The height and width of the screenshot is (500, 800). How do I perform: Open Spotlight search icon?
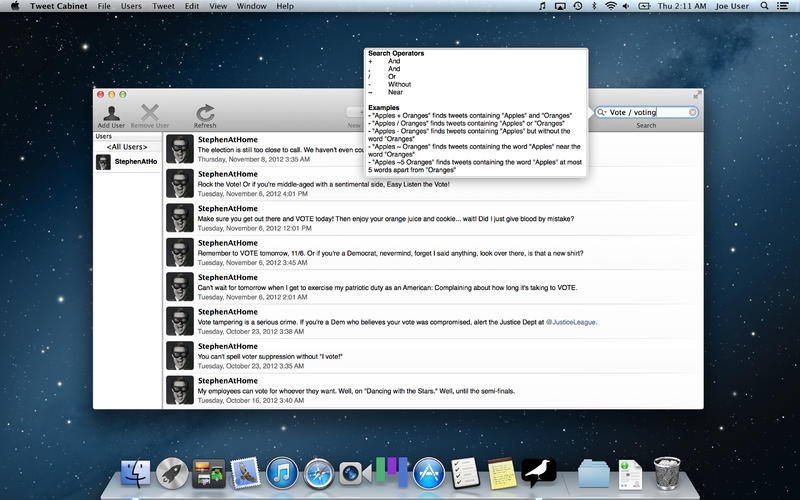tap(764, 6)
